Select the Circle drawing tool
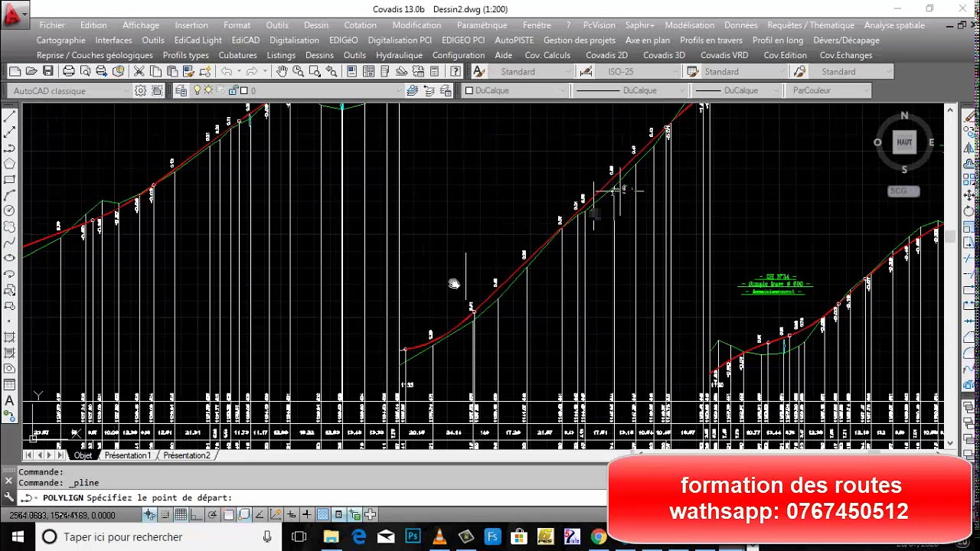This screenshot has height=551, width=980. [x=9, y=210]
